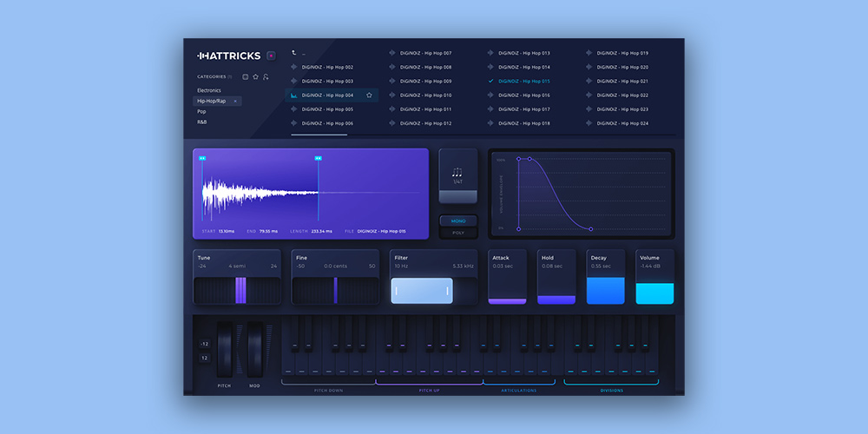
Task: Click the waveform icon beside Hip Hop 007
Action: tap(392, 53)
